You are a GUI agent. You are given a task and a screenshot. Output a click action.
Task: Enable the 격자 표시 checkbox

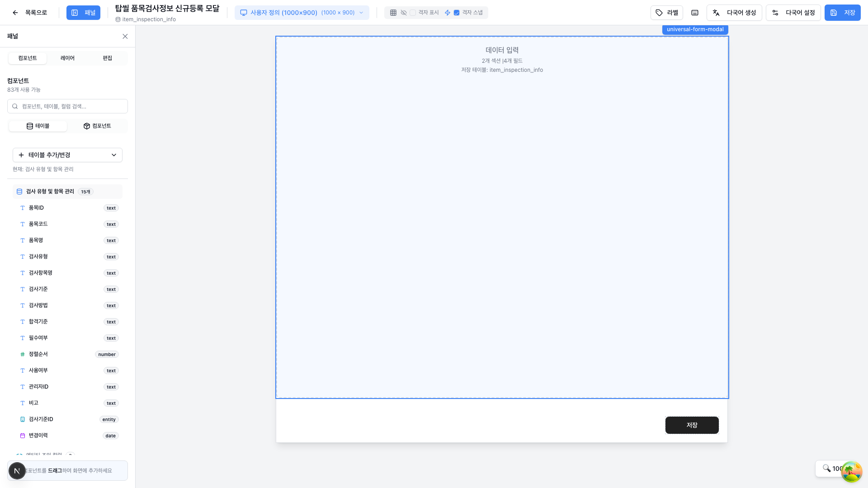[413, 13]
